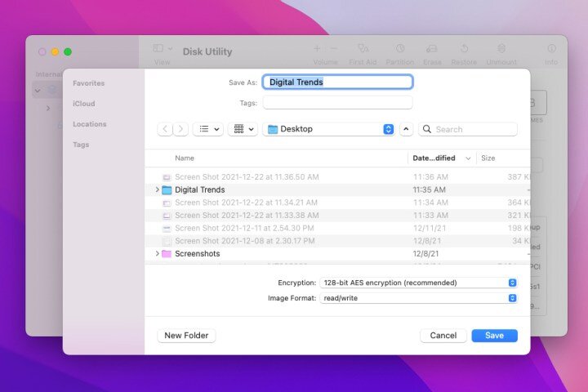Open the icon grouping dropdown
This screenshot has height=392, width=588.
[x=243, y=129]
